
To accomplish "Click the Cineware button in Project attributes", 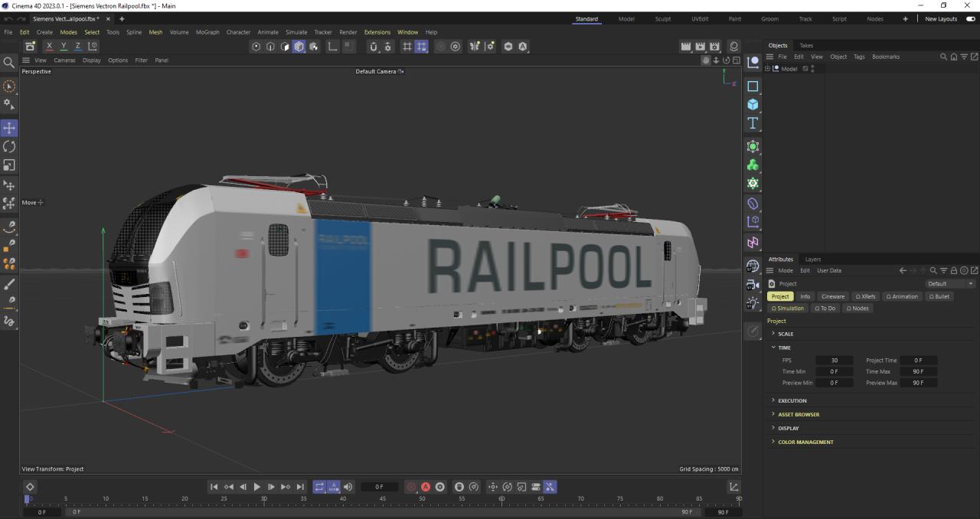I will [832, 296].
